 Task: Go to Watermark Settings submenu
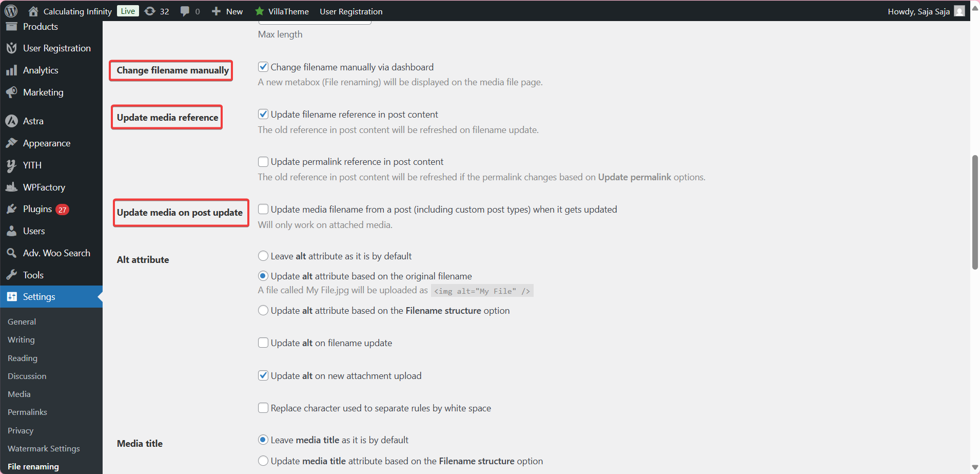[x=44, y=448]
